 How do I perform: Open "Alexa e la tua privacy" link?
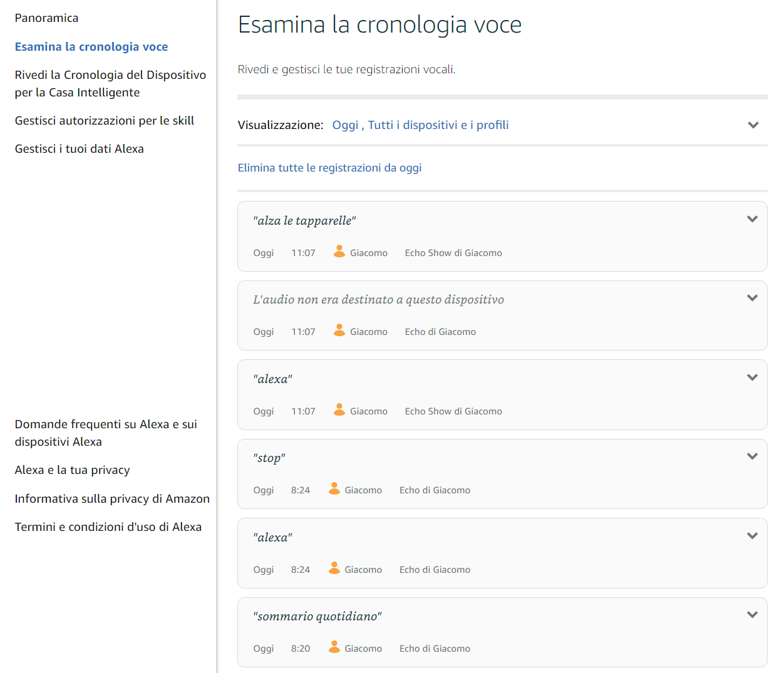click(73, 470)
